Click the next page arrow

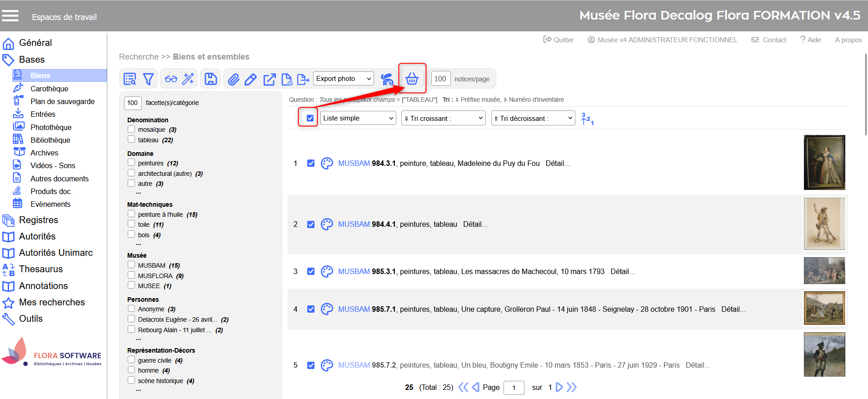click(559, 387)
